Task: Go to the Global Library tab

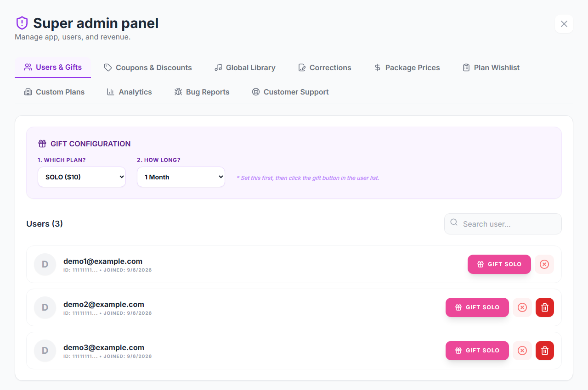Action: click(x=245, y=67)
